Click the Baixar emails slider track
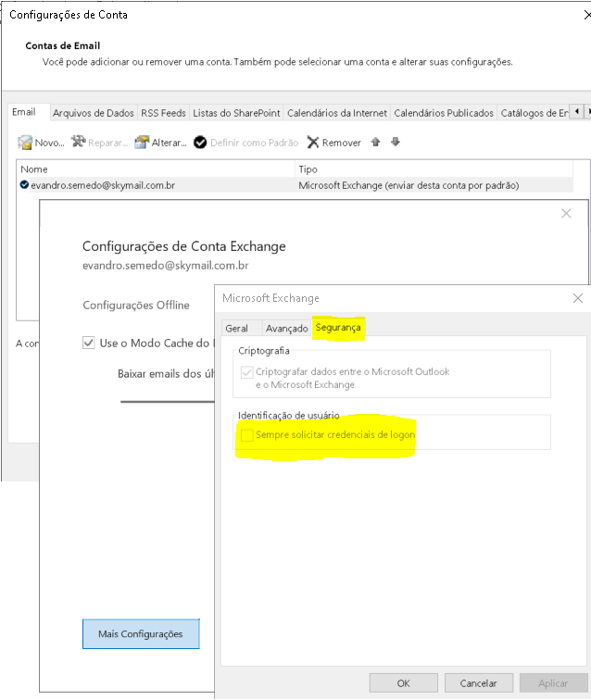 coord(168,402)
